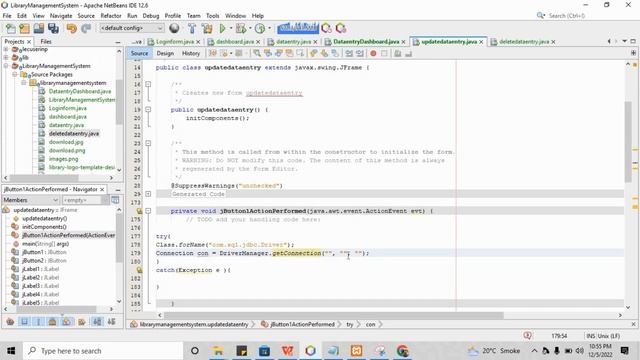640x360 pixels.
Task: Toggle Sort by Source in Navigator
Action: [111, 322]
